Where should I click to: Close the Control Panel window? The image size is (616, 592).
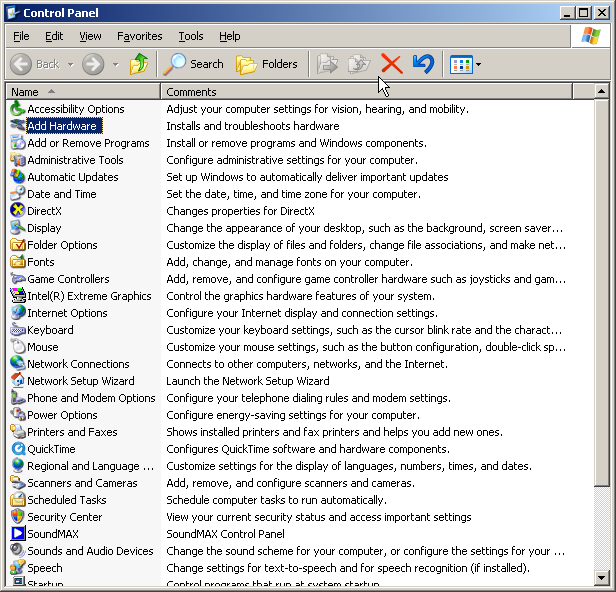601,13
